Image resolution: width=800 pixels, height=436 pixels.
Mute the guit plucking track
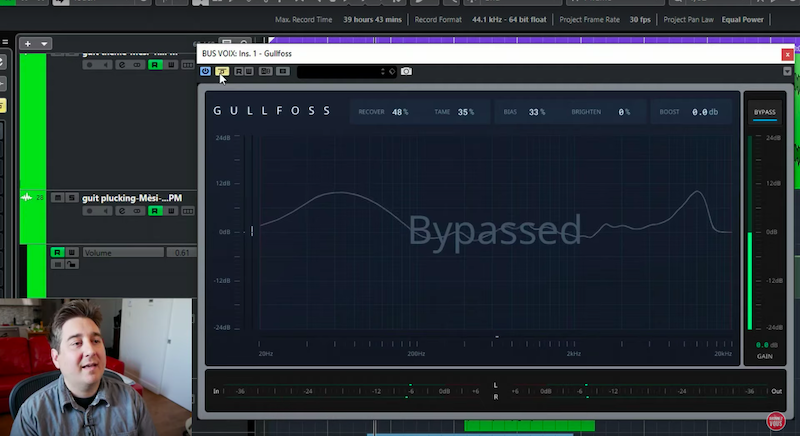[58, 198]
